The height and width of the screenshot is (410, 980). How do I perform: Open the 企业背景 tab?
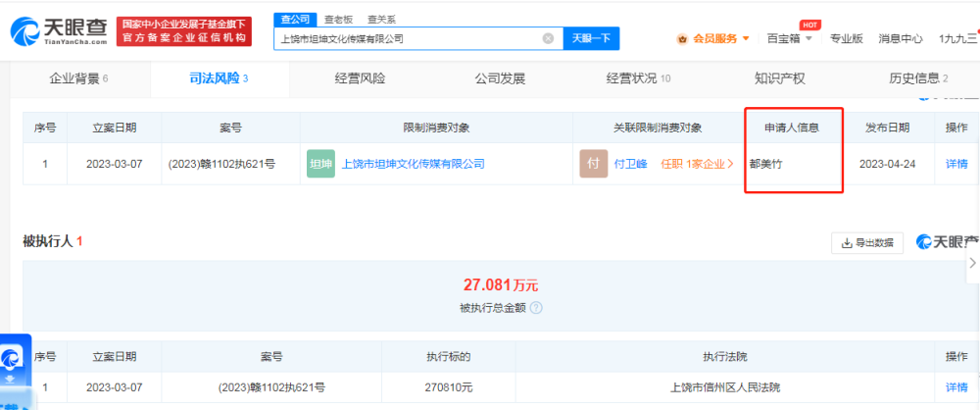[79, 78]
